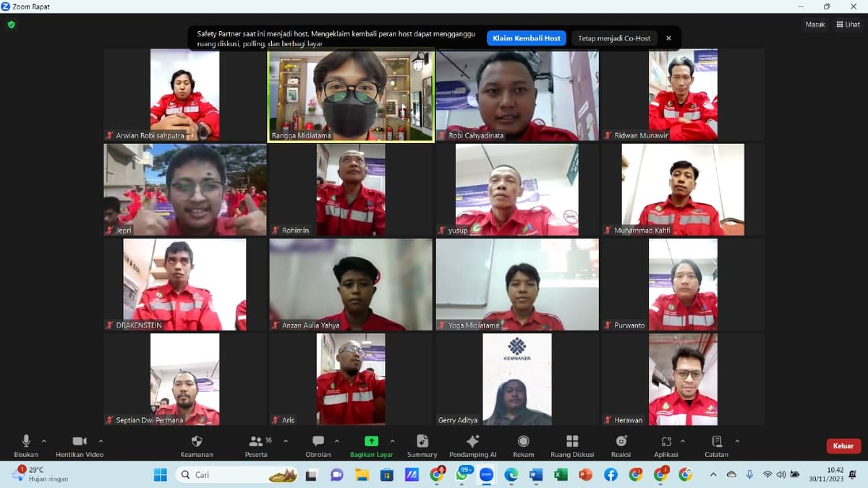
Task: Stop camera with Hentikan Video button
Action: pos(80,446)
